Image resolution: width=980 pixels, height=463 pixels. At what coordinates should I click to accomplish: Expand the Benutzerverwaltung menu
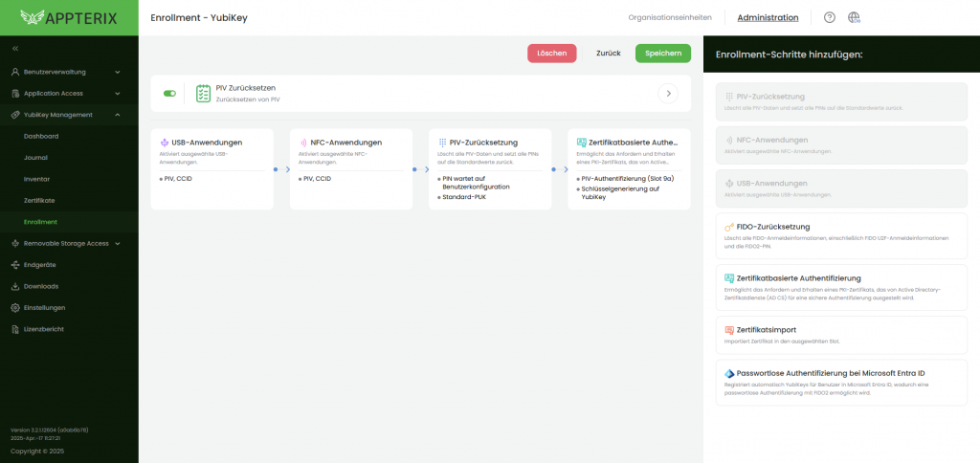coord(117,72)
